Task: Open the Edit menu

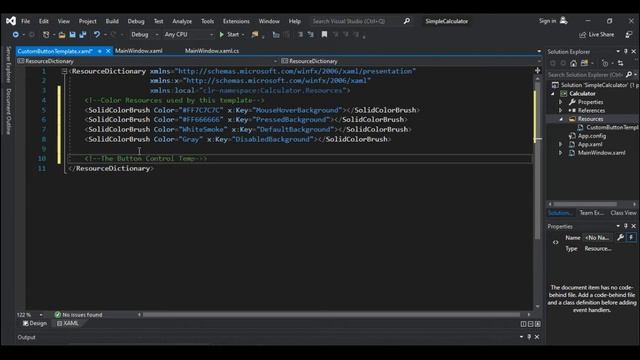Action: point(44,21)
